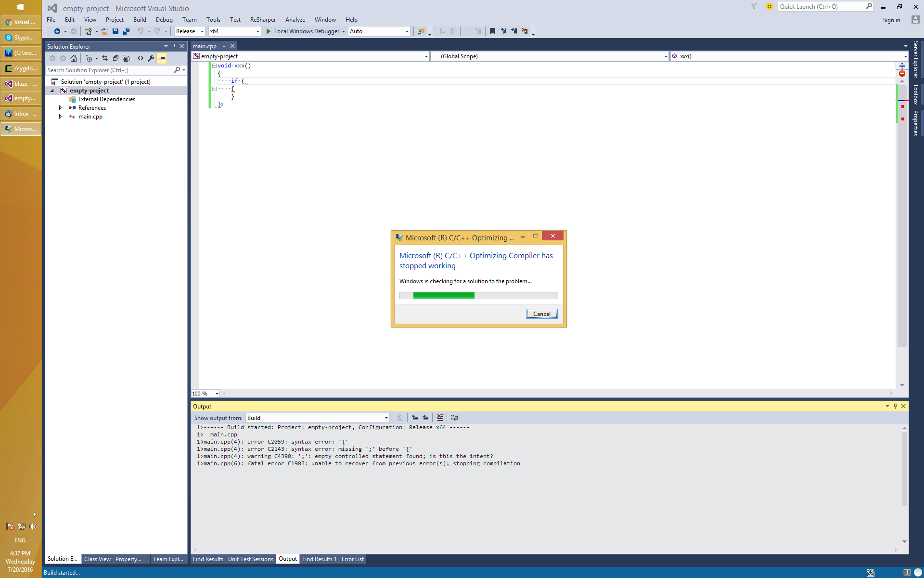Screen dimensions: 924x578
Task: Open the x64 platform dropdown
Action: (235, 31)
